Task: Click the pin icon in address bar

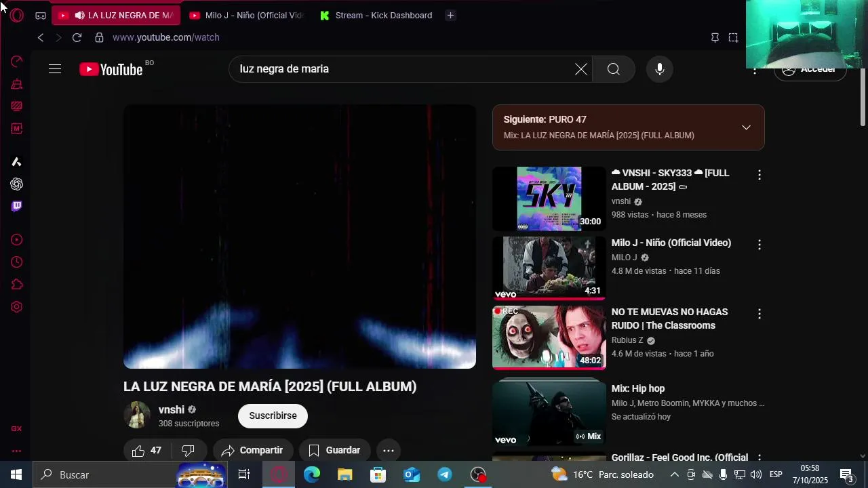Action: (715, 38)
